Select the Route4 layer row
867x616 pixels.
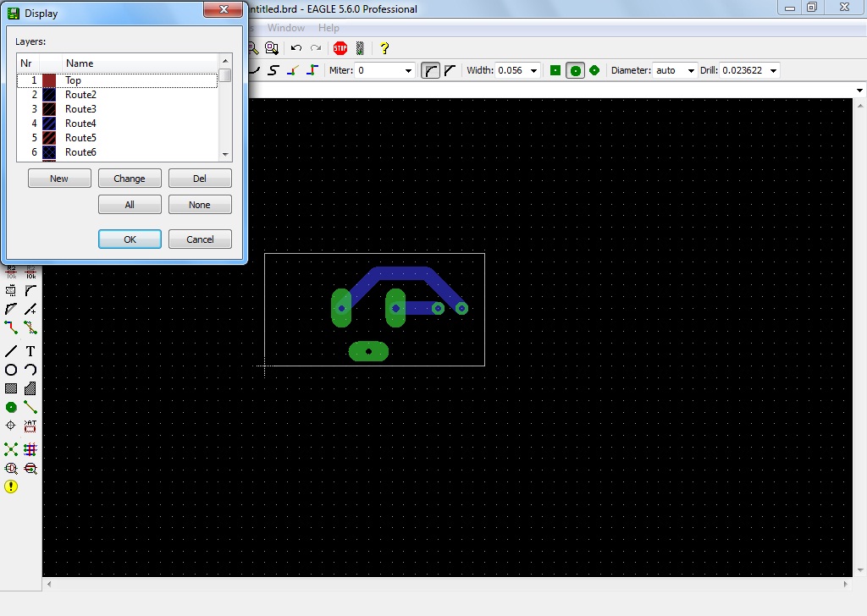point(117,124)
